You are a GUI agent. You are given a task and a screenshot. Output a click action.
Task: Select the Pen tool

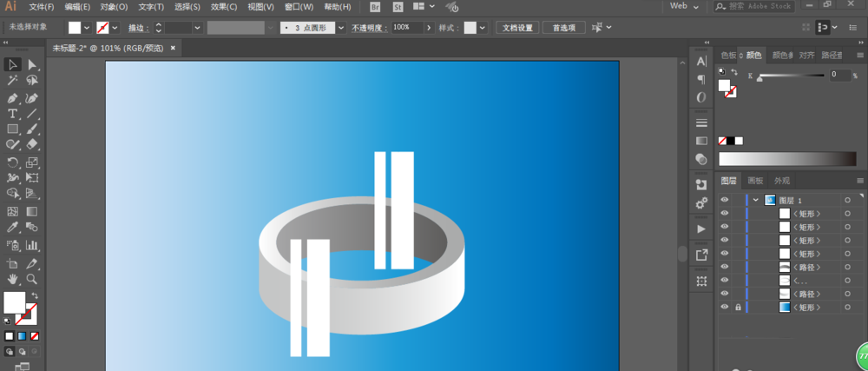coord(13,97)
